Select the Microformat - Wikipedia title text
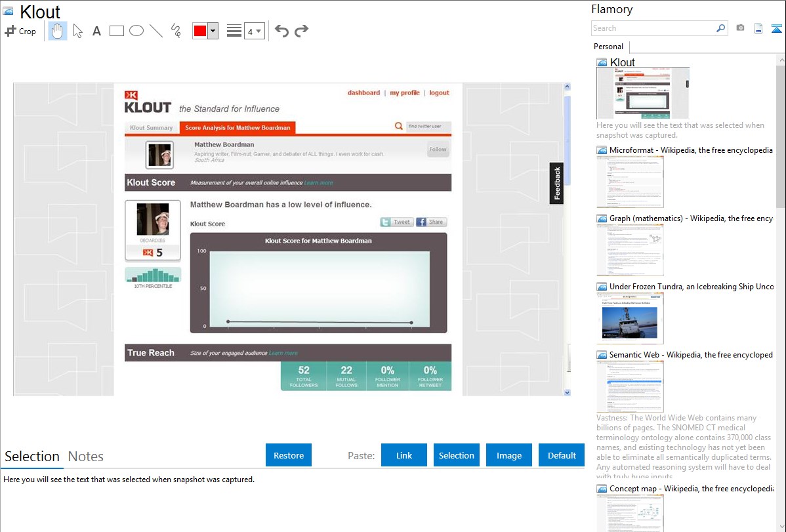Viewport: 786px width, 532px height. pos(692,150)
